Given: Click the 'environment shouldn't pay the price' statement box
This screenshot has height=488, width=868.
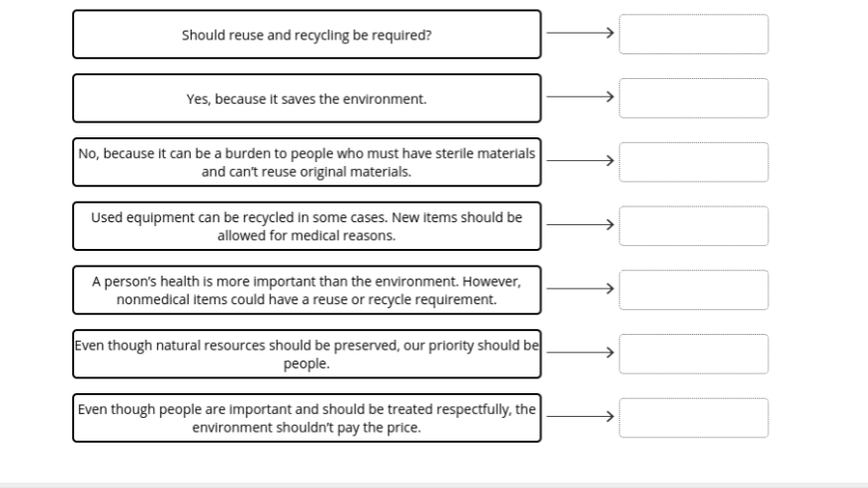Looking at the screenshot, I should [x=306, y=418].
